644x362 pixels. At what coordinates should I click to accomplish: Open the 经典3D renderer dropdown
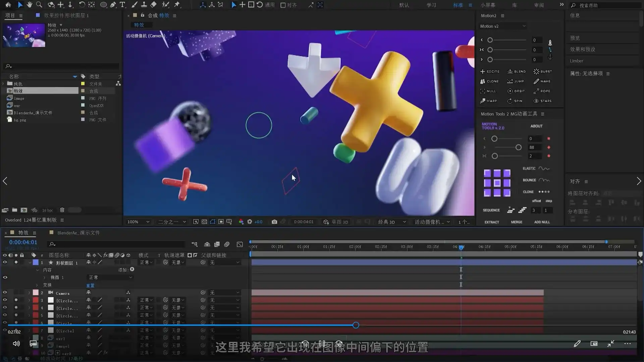392,222
